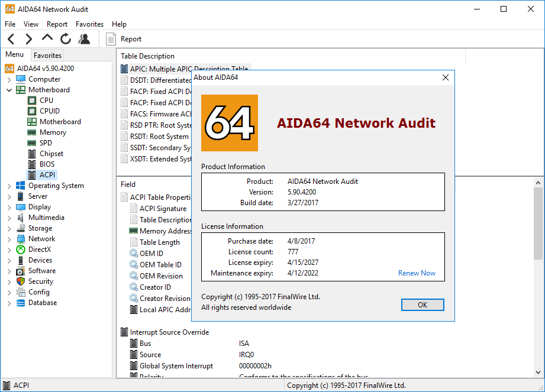Open the View menu

(31, 24)
